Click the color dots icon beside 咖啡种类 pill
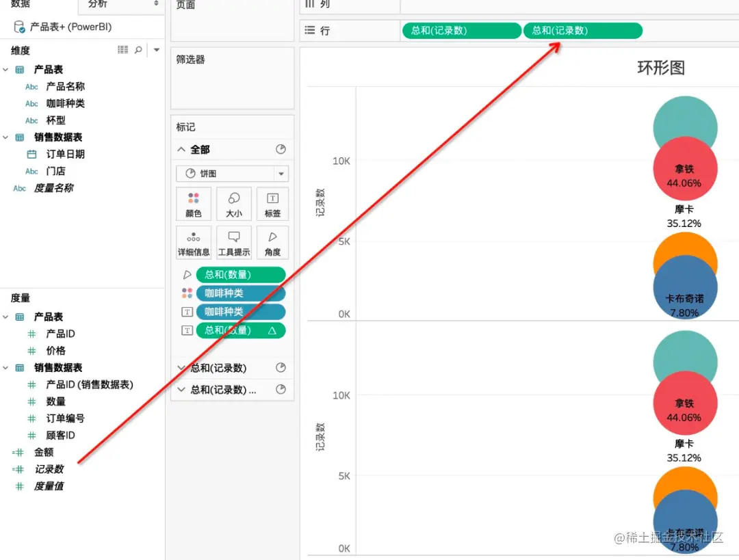Screen dimensions: 739x560 tap(187, 293)
